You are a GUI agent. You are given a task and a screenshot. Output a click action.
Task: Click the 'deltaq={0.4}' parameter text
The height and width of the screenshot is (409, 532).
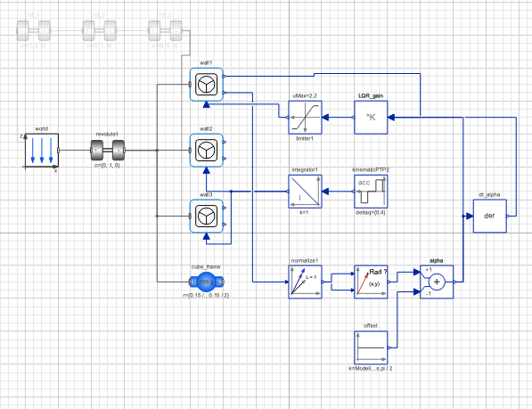[x=371, y=212]
